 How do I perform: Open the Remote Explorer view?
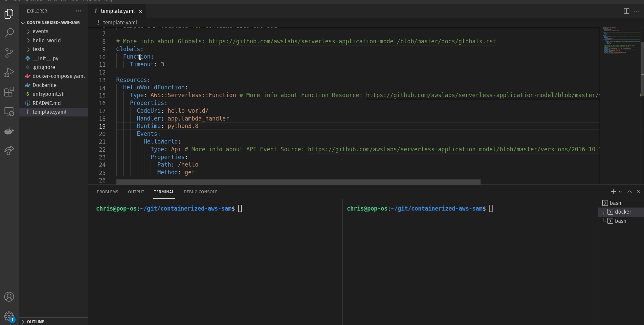tap(9, 111)
